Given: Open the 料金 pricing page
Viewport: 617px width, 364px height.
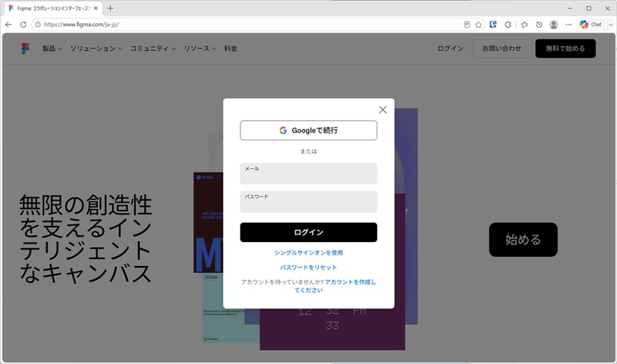Looking at the screenshot, I should [x=231, y=49].
